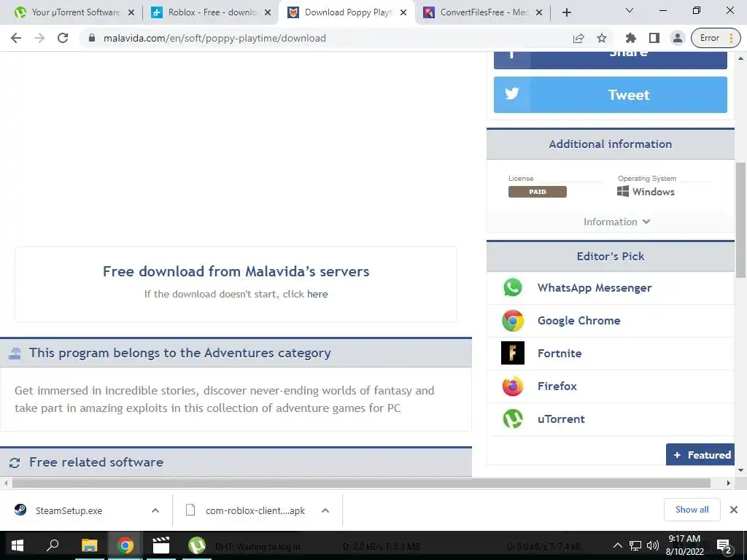Open File Explorer from the taskbar
747x560 pixels.
point(89,545)
